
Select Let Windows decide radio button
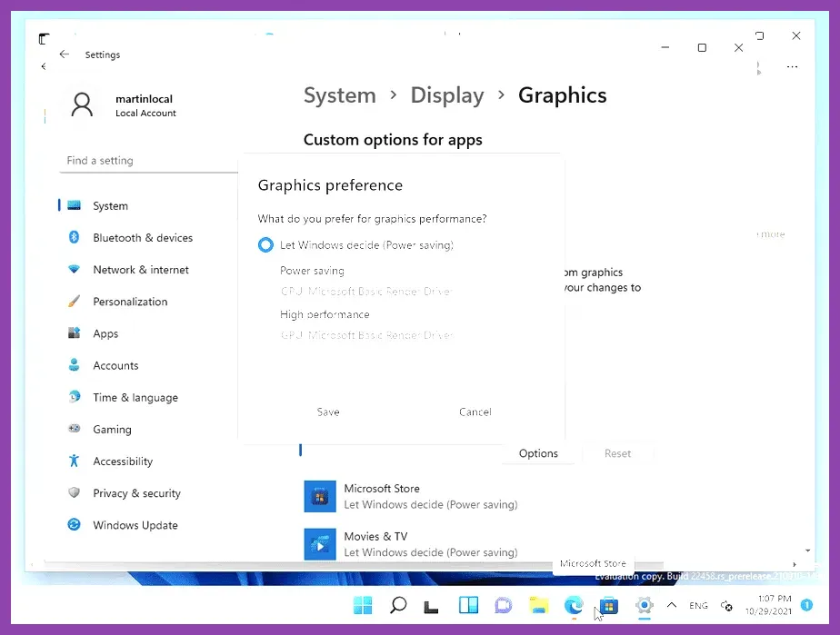coord(265,244)
